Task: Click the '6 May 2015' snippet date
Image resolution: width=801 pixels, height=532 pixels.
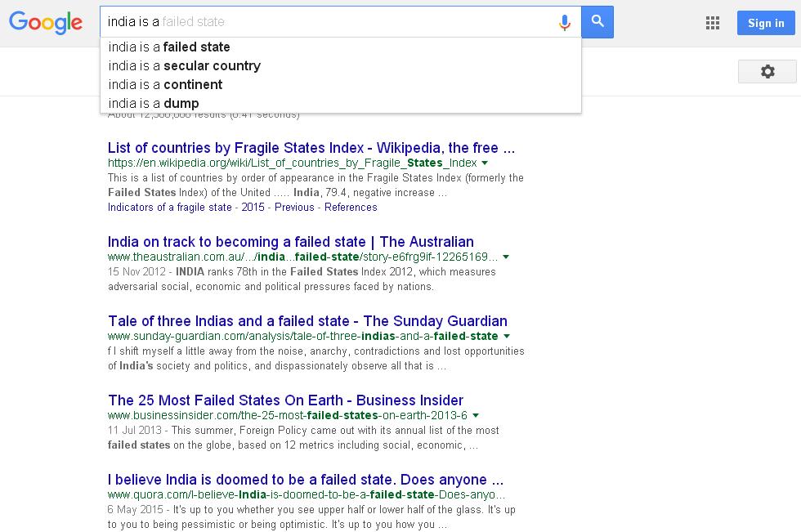Action: [x=136, y=510]
